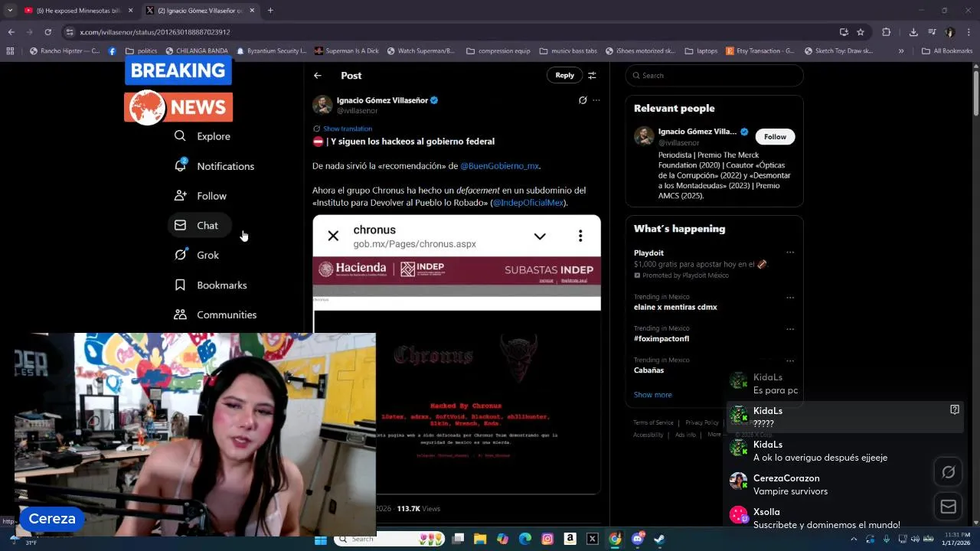Open Notifications in the sidebar
The width and height of the screenshot is (980, 551).
(x=214, y=166)
